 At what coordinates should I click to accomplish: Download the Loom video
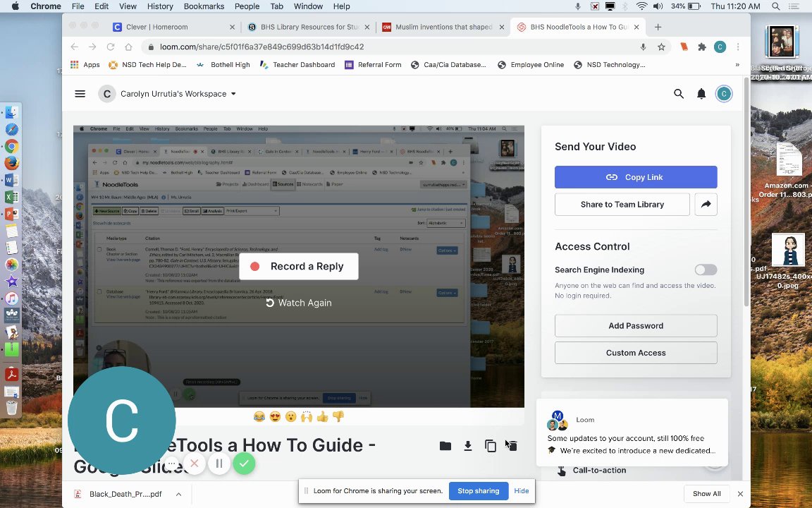click(467, 446)
